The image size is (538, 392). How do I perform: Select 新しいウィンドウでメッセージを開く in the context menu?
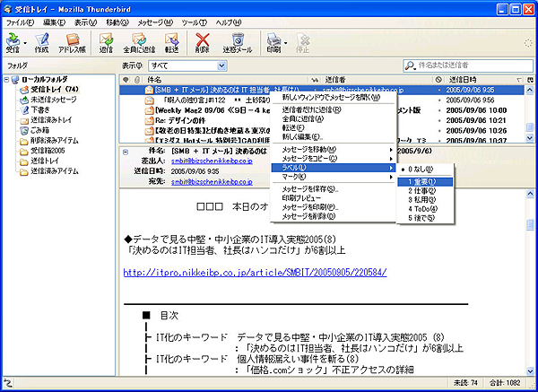[x=334, y=98]
